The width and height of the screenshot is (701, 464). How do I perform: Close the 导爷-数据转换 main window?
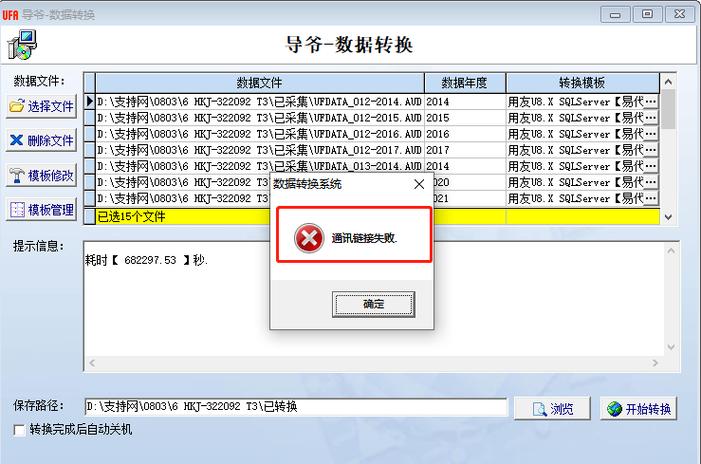(x=680, y=15)
